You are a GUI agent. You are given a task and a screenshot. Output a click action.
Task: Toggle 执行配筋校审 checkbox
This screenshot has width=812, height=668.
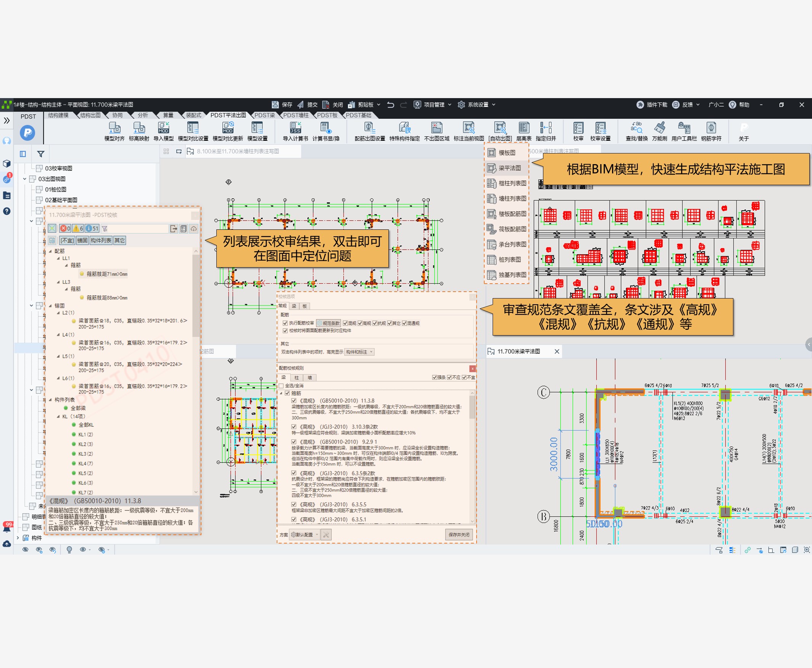(x=285, y=323)
